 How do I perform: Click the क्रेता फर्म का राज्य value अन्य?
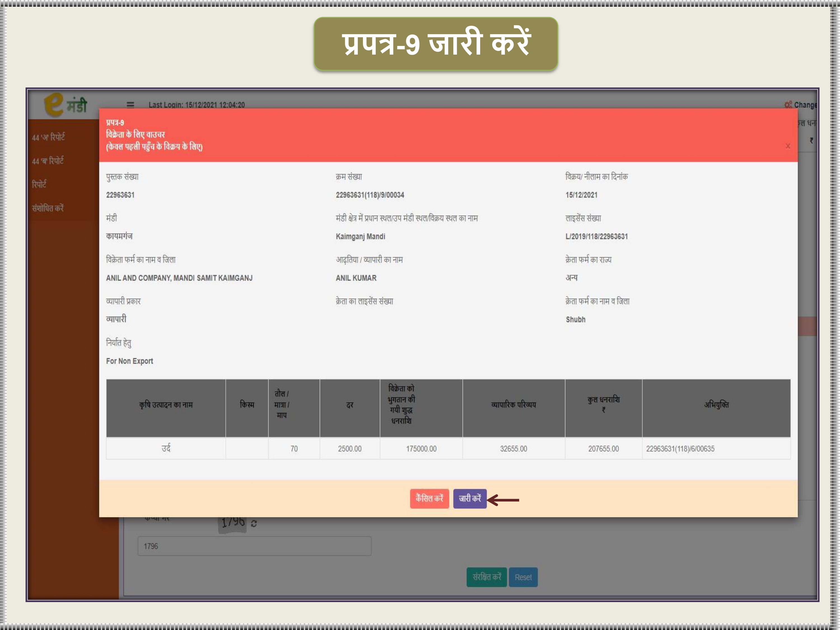[x=571, y=277]
